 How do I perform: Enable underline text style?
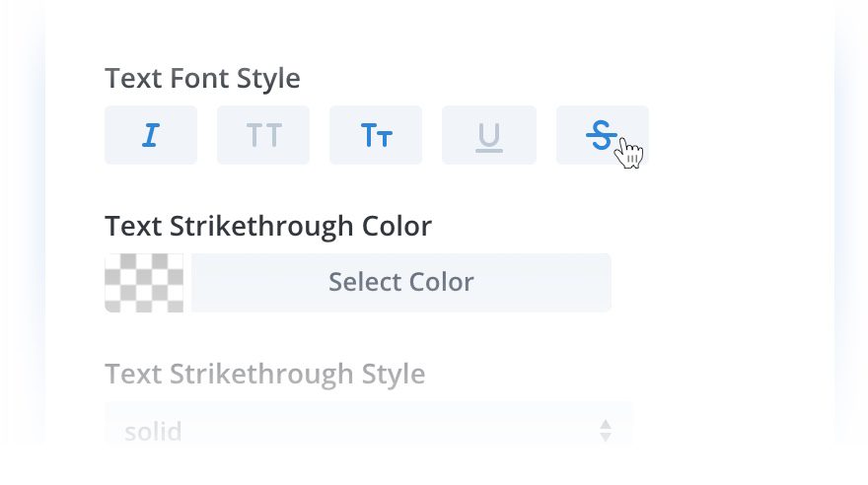(489, 135)
